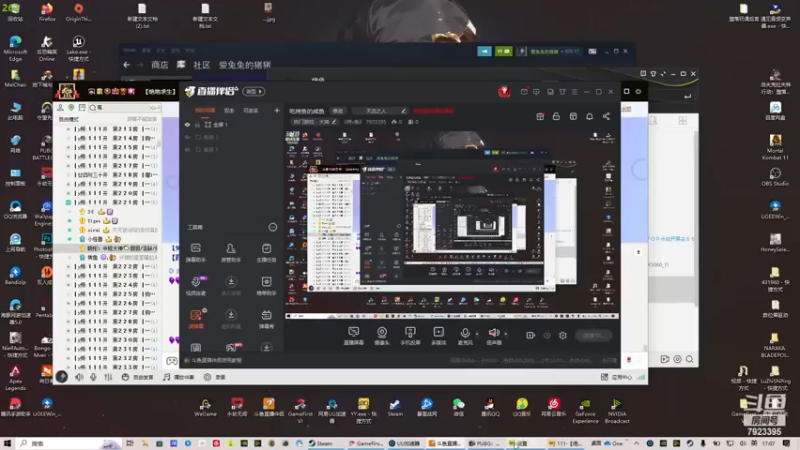Open 应用中心 in the YY bottom bar
Image resolution: width=800 pixels, height=450 pixels.
(x=616, y=378)
